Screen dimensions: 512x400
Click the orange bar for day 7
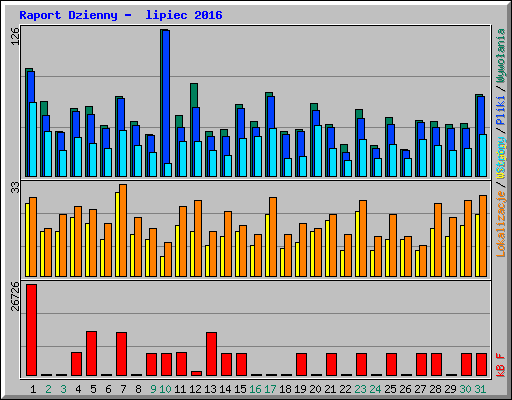[x=123, y=230]
